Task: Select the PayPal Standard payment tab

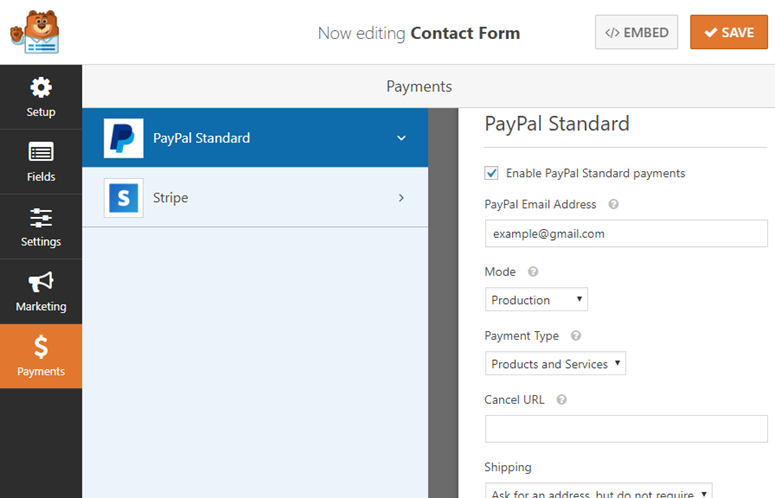Action: (255, 138)
